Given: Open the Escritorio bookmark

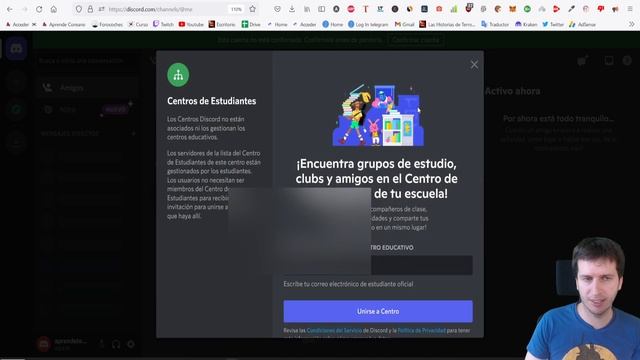Looking at the screenshot, I should point(222,24).
